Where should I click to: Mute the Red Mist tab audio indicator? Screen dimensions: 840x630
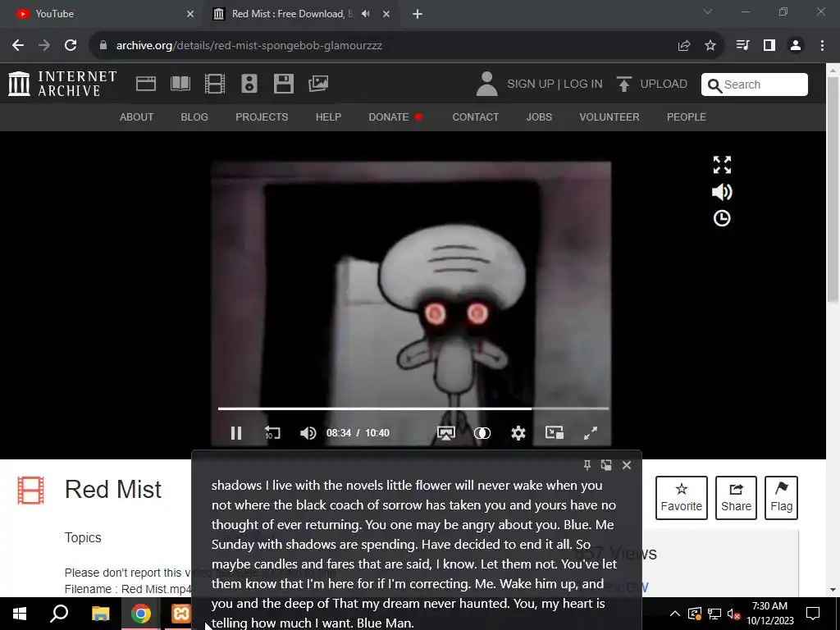coord(366,14)
